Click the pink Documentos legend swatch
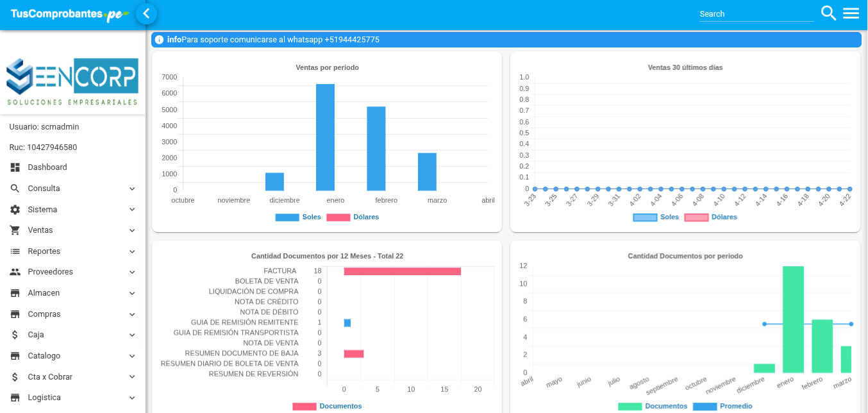Image resolution: width=868 pixels, height=413 pixels. [305, 407]
